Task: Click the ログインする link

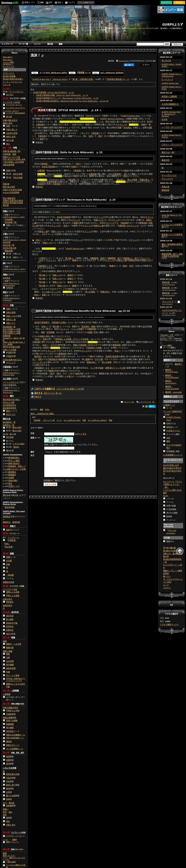Action: tap(80, 434)
